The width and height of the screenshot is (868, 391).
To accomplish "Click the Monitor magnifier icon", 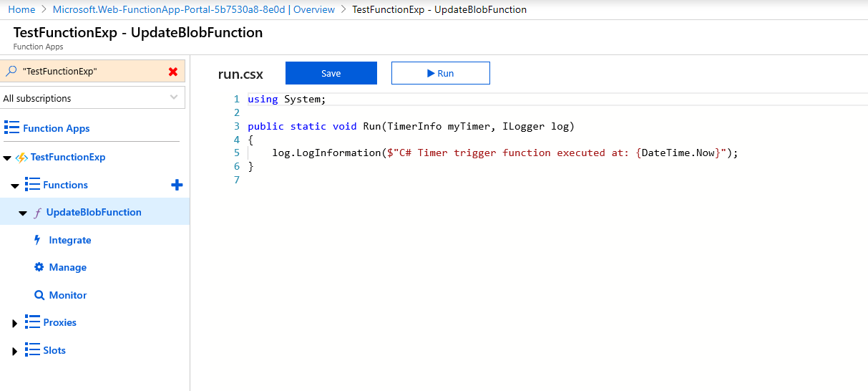I will coord(39,295).
